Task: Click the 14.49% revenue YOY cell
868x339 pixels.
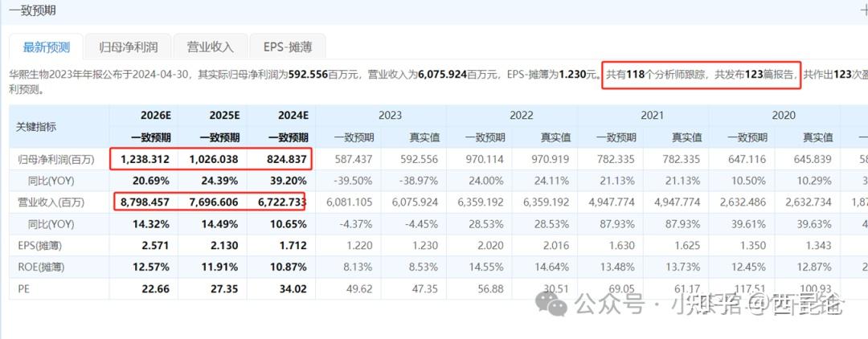Action: click(219, 224)
